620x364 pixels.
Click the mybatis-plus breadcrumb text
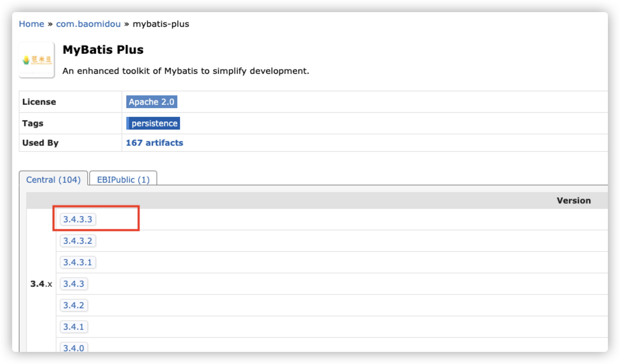click(x=161, y=24)
